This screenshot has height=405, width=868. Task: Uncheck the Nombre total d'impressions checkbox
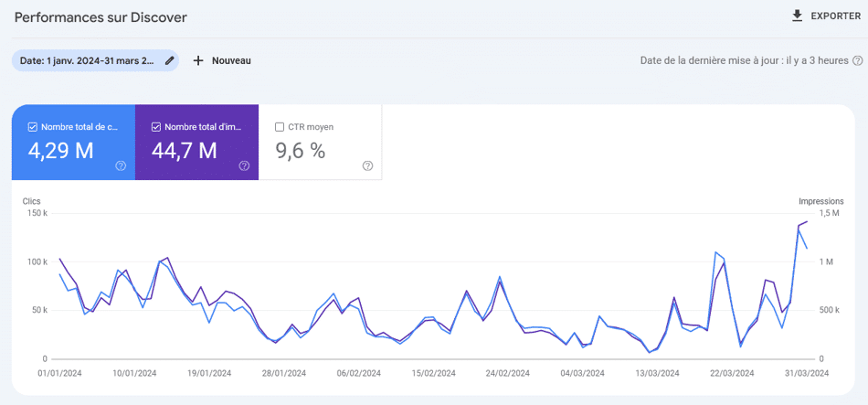click(x=156, y=127)
